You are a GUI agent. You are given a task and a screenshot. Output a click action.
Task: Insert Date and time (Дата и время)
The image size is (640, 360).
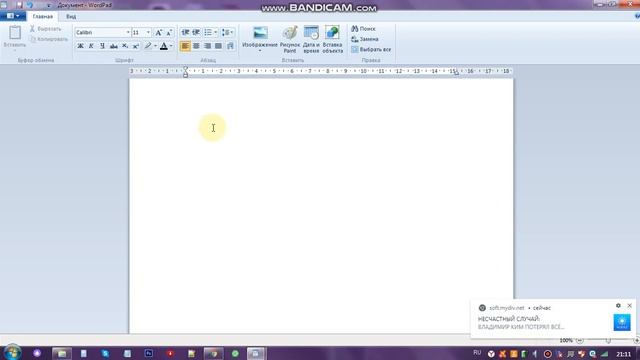(x=311, y=39)
